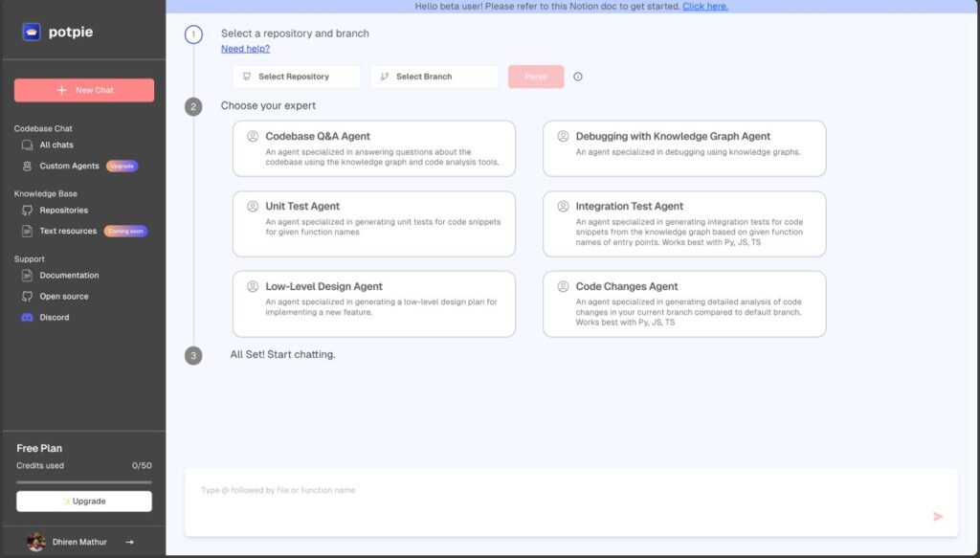This screenshot has width=980, height=558.
Task: Click the Custom Agents robot icon
Action: coord(27,167)
